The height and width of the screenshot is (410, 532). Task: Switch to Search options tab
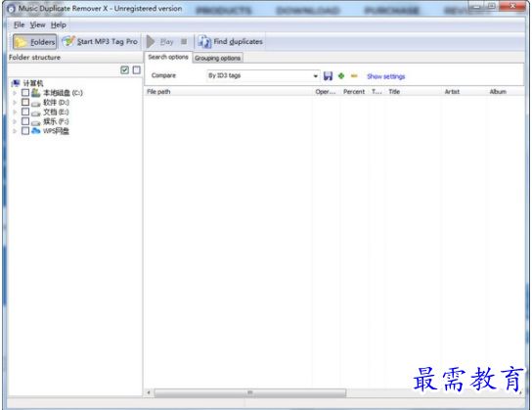pyautogui.click(x=168, y=57)
